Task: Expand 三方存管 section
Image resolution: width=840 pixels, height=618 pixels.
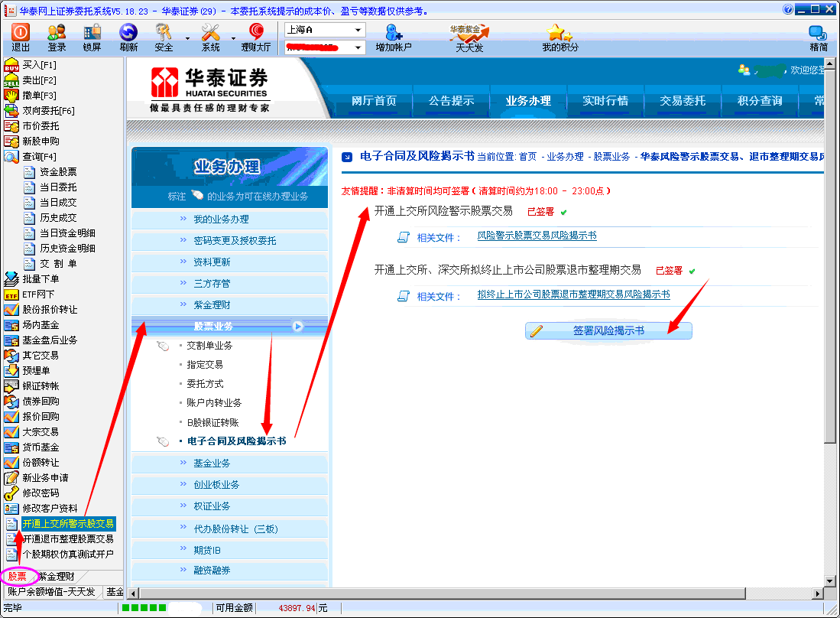Action: (229, 284)
